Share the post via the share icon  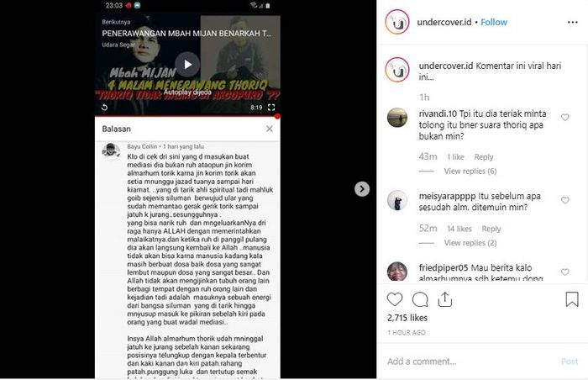(444, 299)
